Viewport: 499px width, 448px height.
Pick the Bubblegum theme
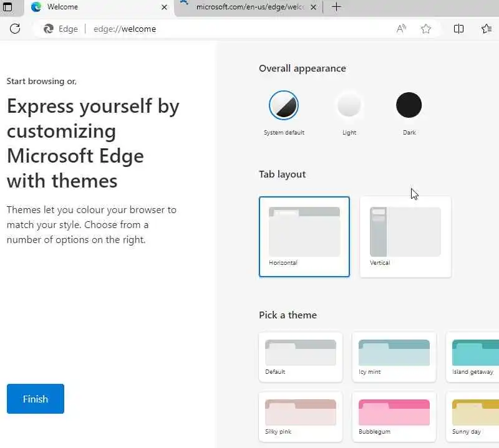pyautogui.click(x=394, y=416)
